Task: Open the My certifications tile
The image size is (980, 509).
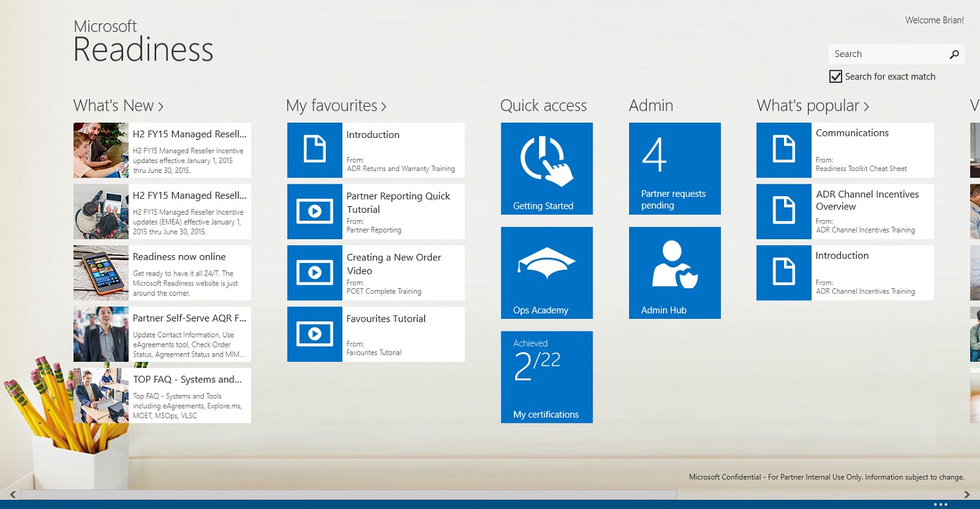Action: pyautogui.click(x=547, y=377)
